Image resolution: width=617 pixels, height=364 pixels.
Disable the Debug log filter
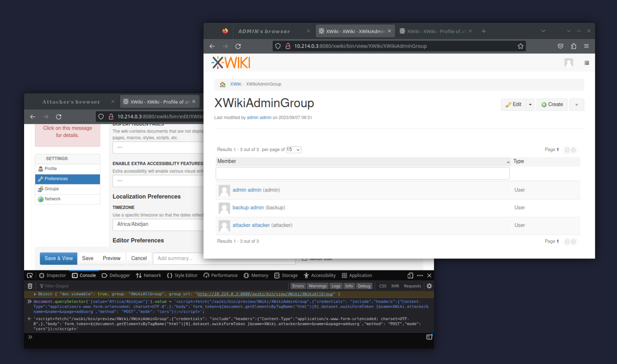364,286
